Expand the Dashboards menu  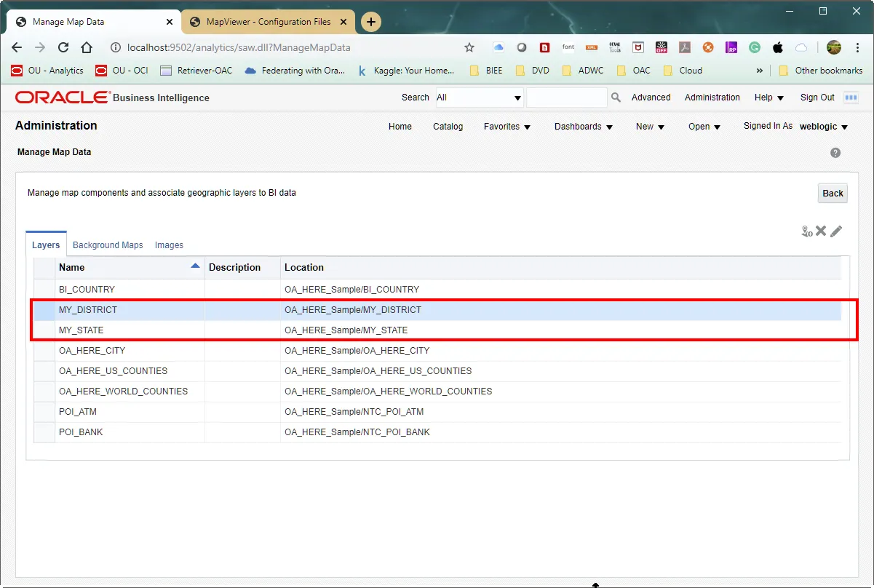point(584,127)
